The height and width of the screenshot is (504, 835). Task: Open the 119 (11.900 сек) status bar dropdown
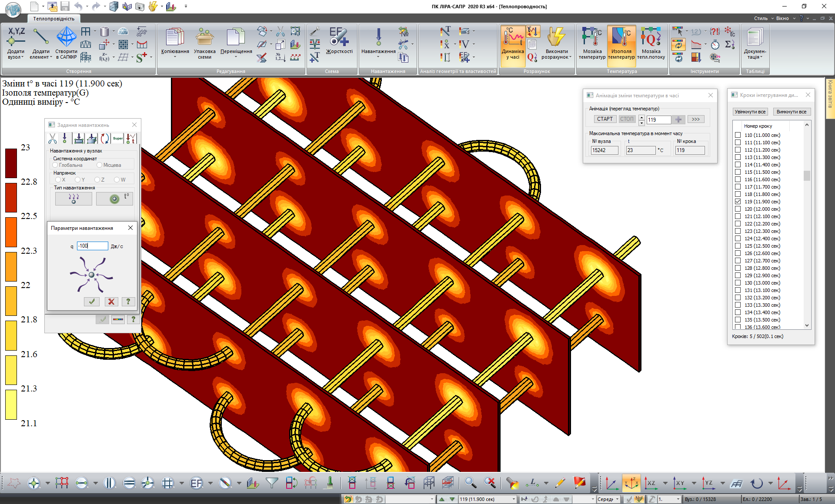(514, 499)
